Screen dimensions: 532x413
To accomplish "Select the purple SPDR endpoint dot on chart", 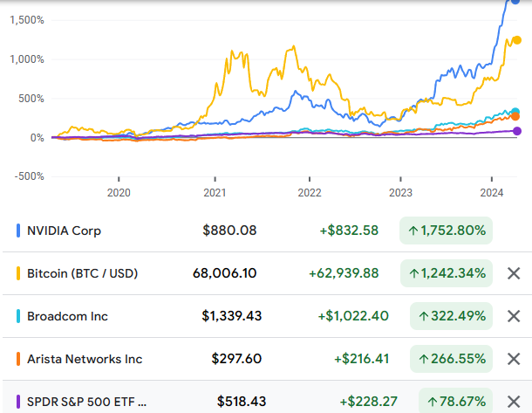I will 516,131.
